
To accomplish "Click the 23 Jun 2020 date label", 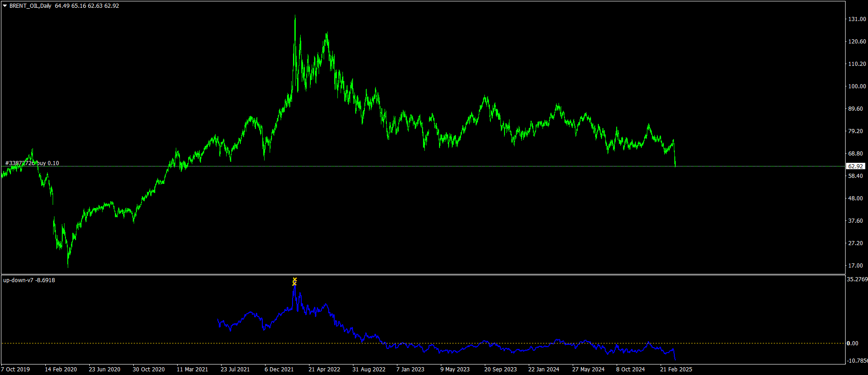I will click(x=104, y=370).
